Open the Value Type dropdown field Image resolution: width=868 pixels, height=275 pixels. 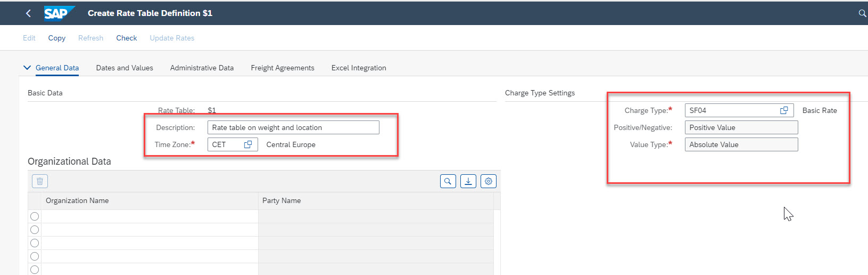coord(741,144)
